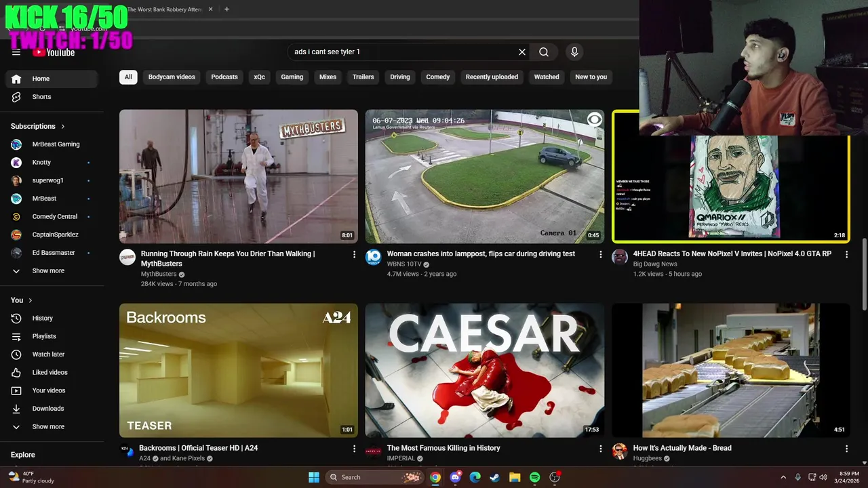Open Steam from the taskbar
This screenshot has width=868, height=488.
coord(494,477)
